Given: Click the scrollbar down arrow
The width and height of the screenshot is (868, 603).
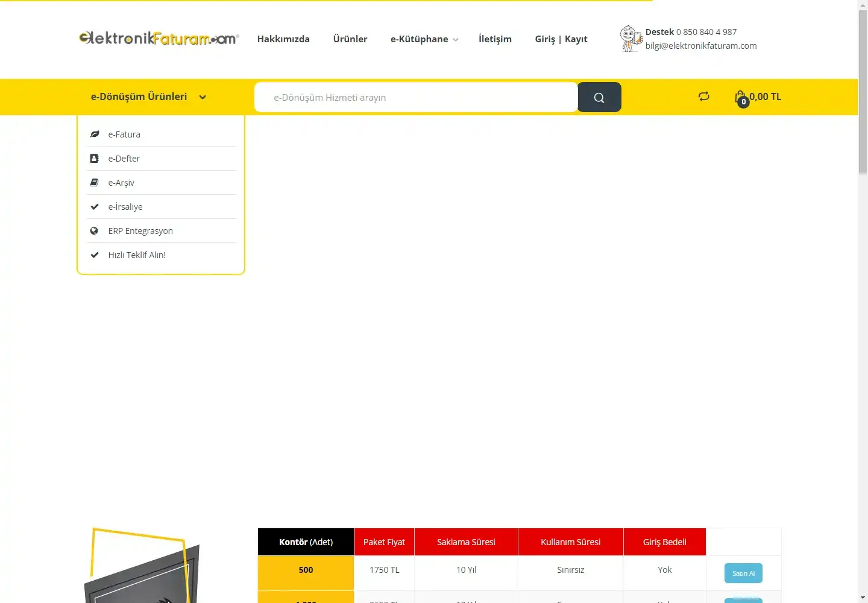Looking at the screenshot, I should pos(863,598).
